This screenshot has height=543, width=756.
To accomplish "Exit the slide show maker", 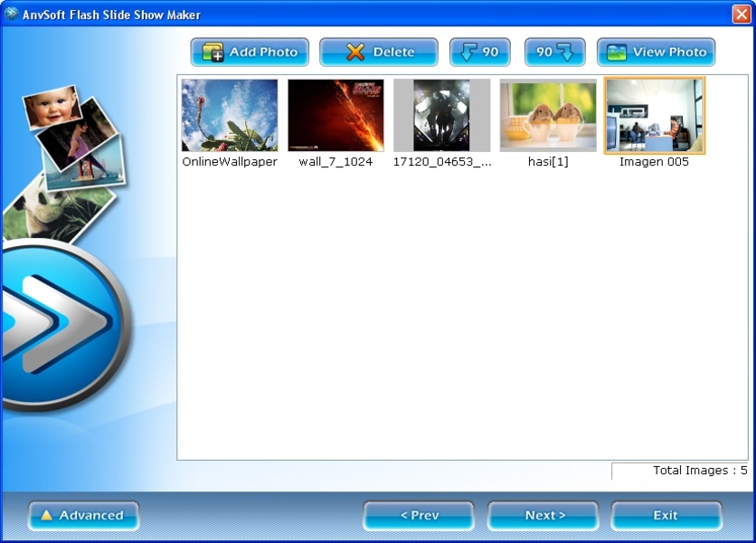I will click(x=666, y=516).
